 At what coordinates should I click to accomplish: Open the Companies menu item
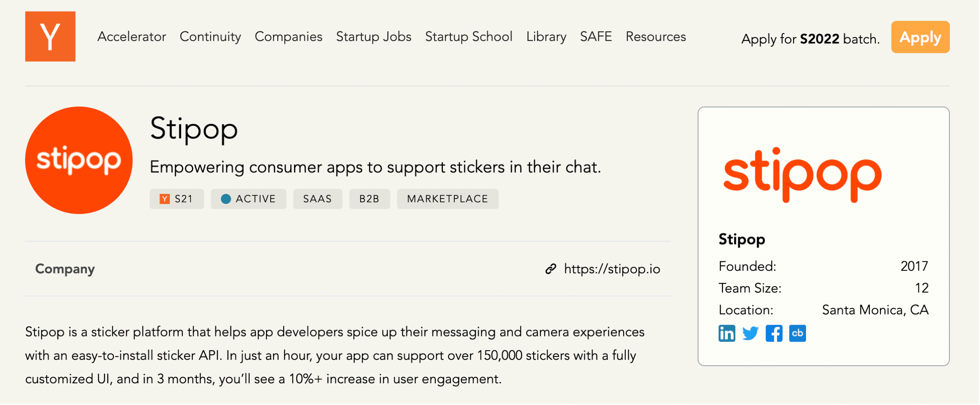pyautogui.click(x=288, y=37)
